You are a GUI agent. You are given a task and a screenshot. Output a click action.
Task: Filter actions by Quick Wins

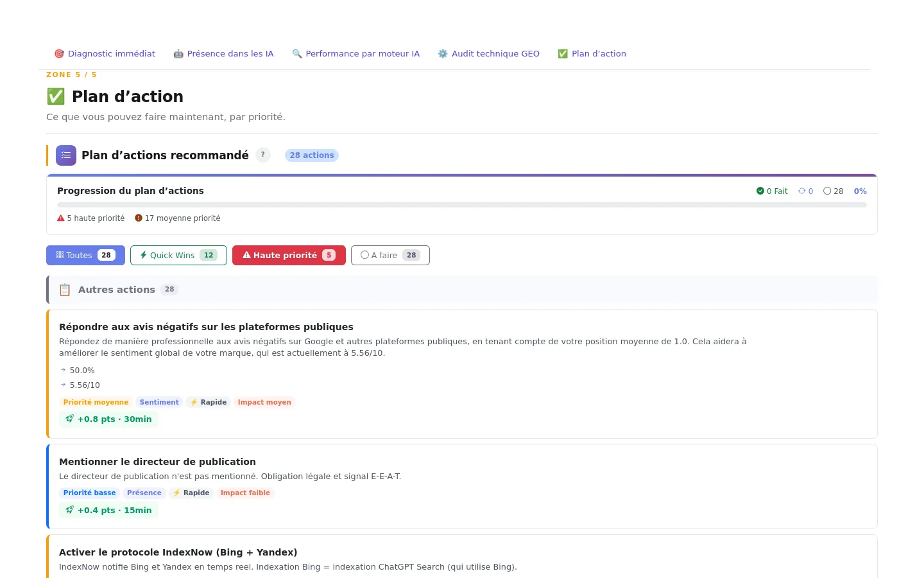tap(178, 255)
